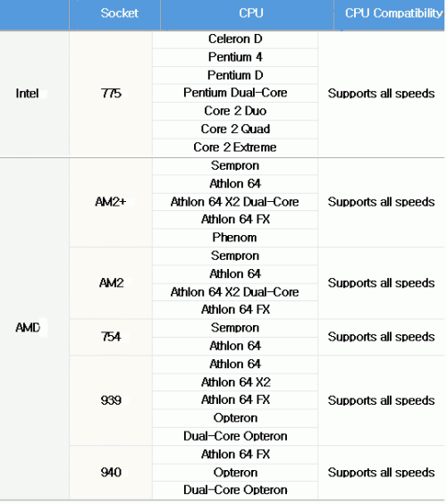The image size is (447, 504).
Task: Click Athlon 64 X2 under socket 939
Action: tap(236, 382)
